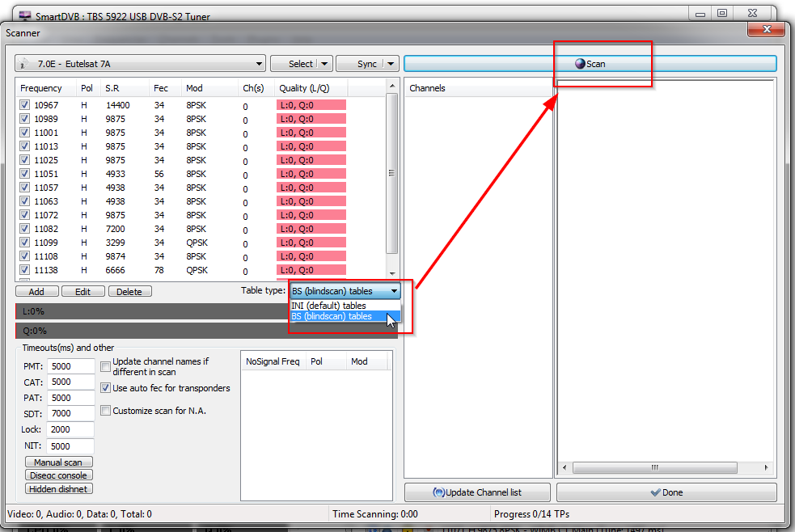
Task: Toggle the checkbox for frequency 11013
Action: point(24,146)
